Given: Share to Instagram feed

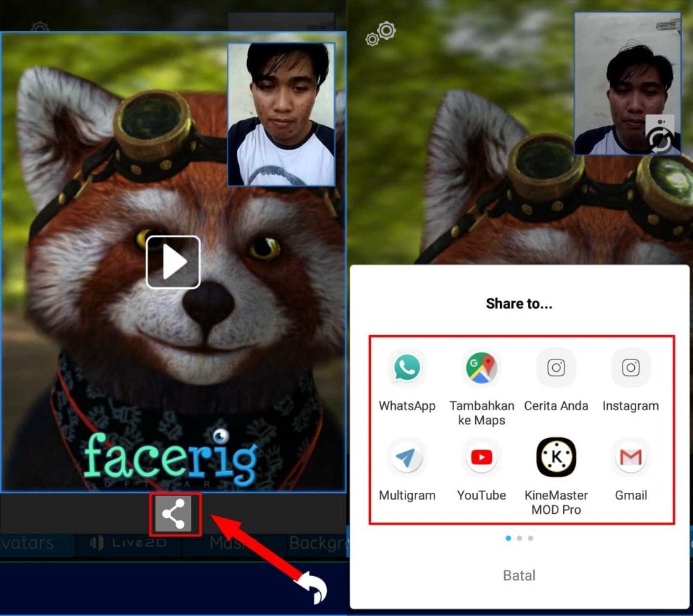Looking at the screenshot, I should (631, 382).
